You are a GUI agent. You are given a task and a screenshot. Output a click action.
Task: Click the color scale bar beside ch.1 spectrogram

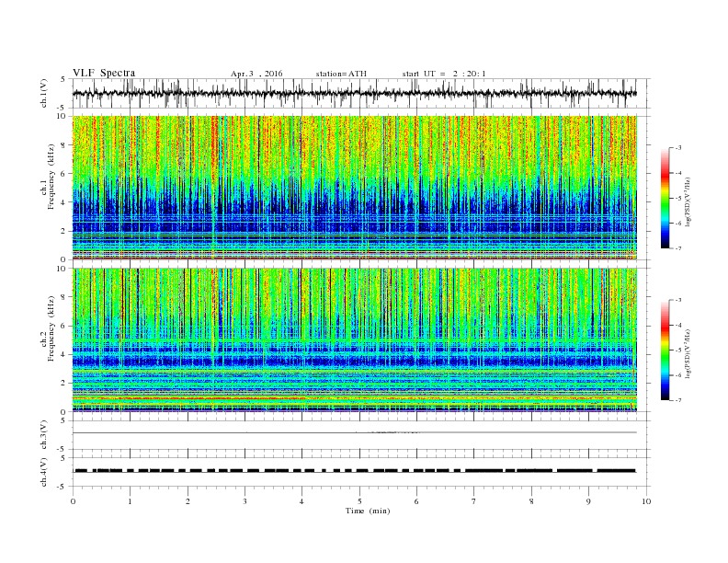tap(665, 198)
